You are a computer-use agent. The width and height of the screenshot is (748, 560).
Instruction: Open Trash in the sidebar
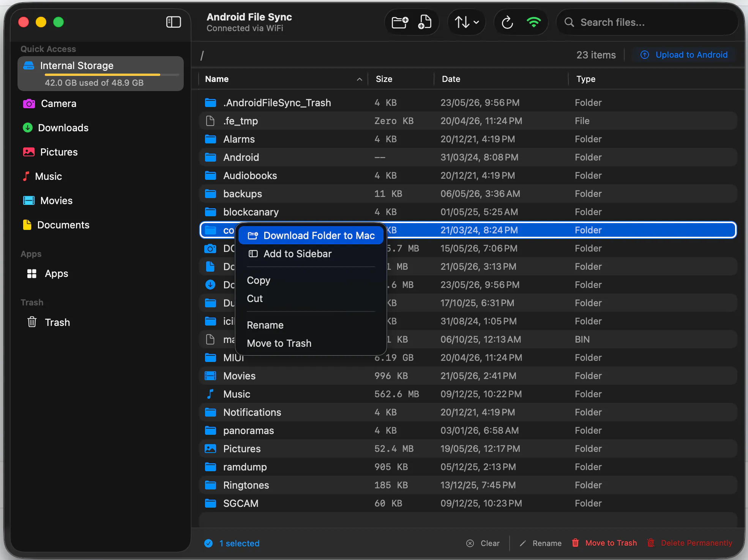(101, 322)
